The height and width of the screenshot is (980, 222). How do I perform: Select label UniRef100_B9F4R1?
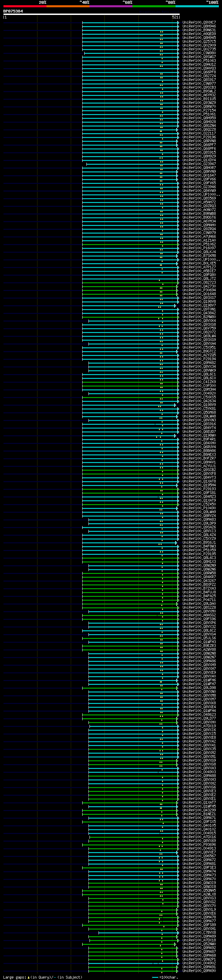pyautogui.click(x=199, y=439)
